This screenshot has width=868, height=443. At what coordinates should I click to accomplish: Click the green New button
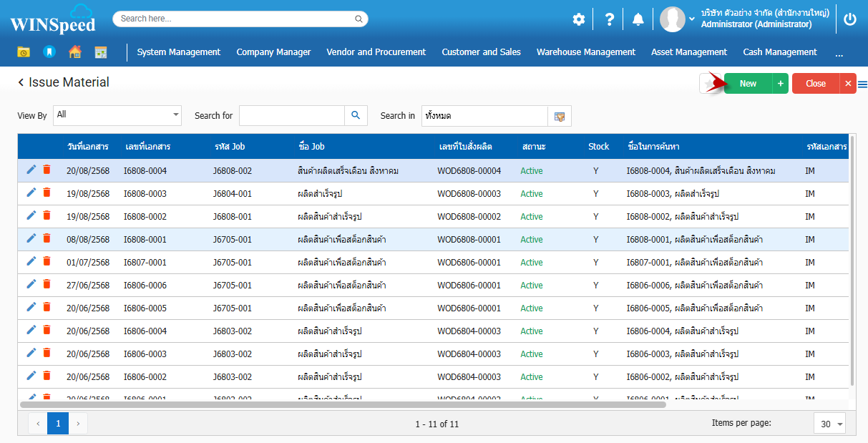(x=748, y=84)
